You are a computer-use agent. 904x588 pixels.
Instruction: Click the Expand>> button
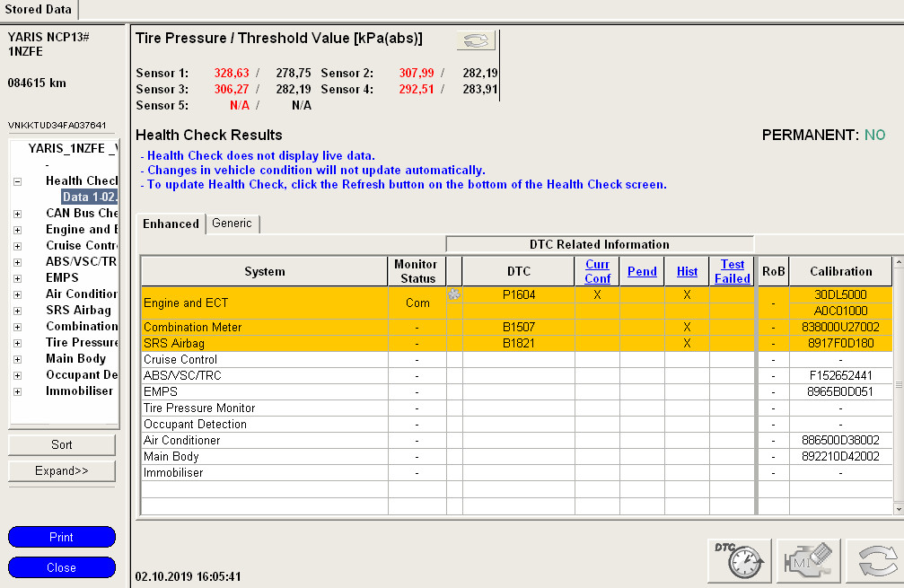pyautogui.click(x=62, y=471)
